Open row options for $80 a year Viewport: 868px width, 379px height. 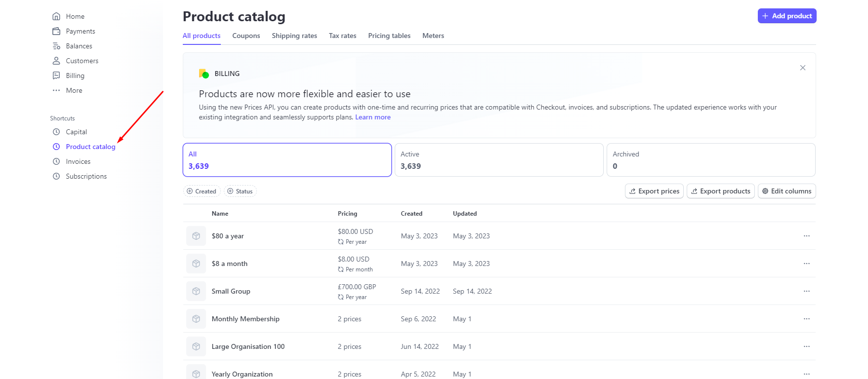806,236
